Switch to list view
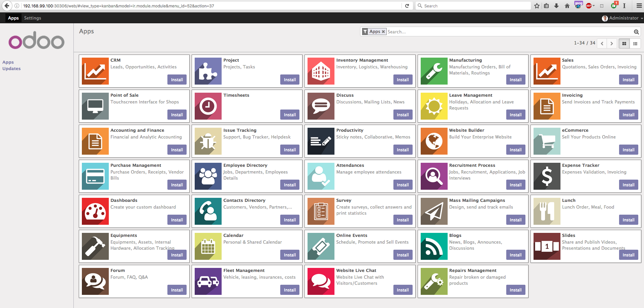This screenshot has height=308, width=644. (635, 43)
